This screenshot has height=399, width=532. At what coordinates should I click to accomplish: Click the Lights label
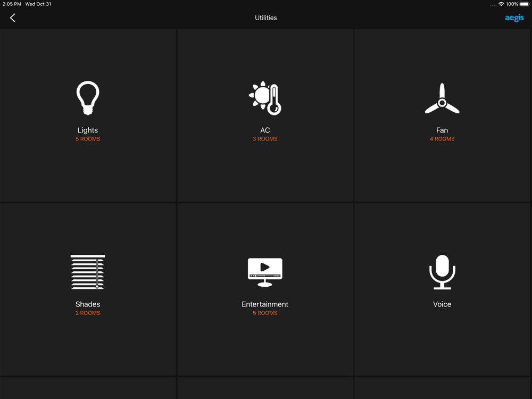pyautogui.click(x=88, y=130)
